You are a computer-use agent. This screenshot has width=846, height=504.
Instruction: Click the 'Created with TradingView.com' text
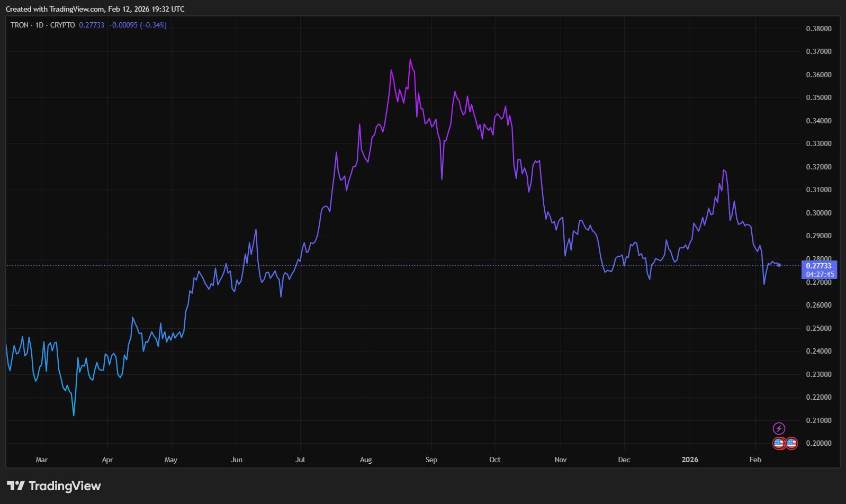pyautogui.click(x=55, y=9)
